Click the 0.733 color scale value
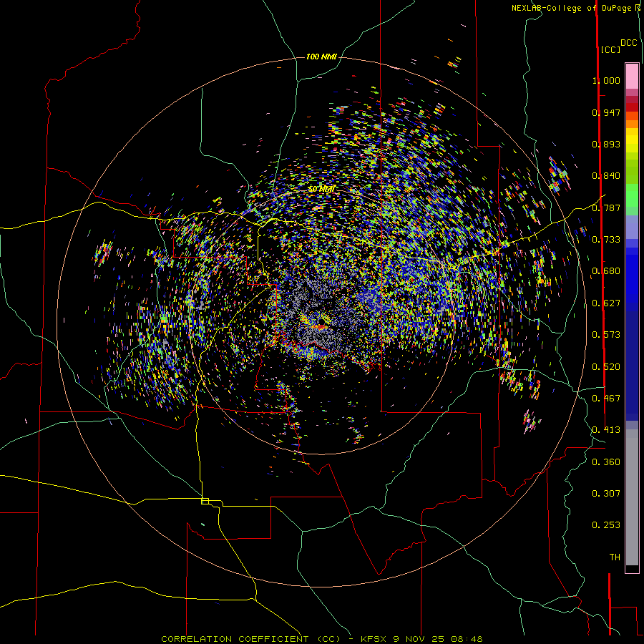The height and width of the screenshot is (644, 644). point(606,240)
